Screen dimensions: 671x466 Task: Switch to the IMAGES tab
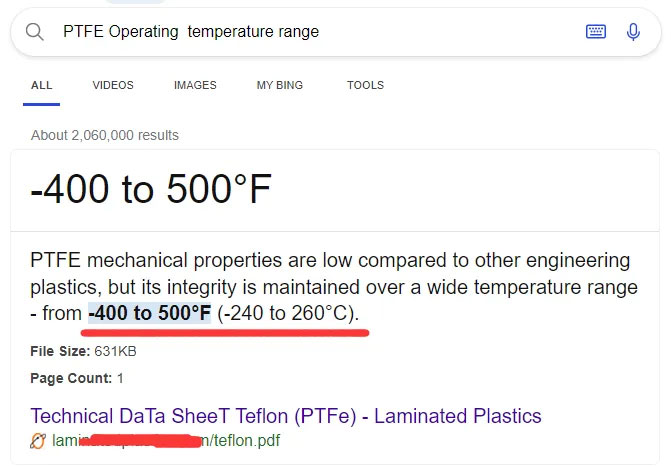point(195,85)
